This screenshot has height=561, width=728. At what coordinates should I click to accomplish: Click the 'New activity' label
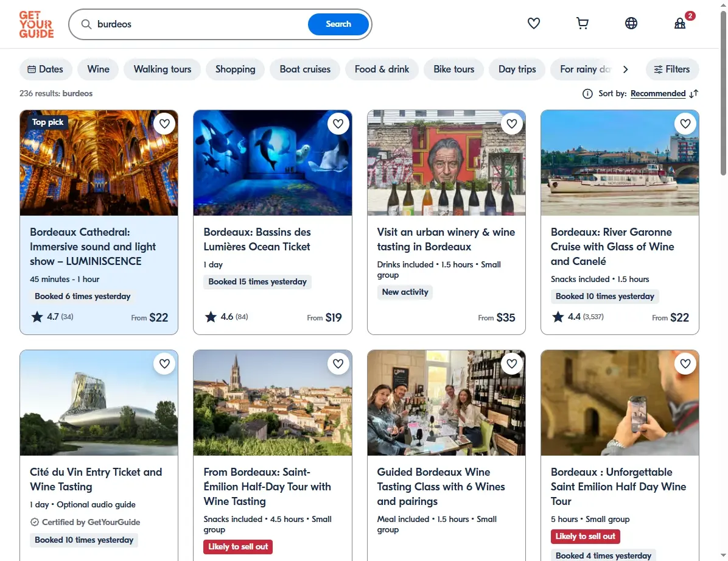coord(405,292)
